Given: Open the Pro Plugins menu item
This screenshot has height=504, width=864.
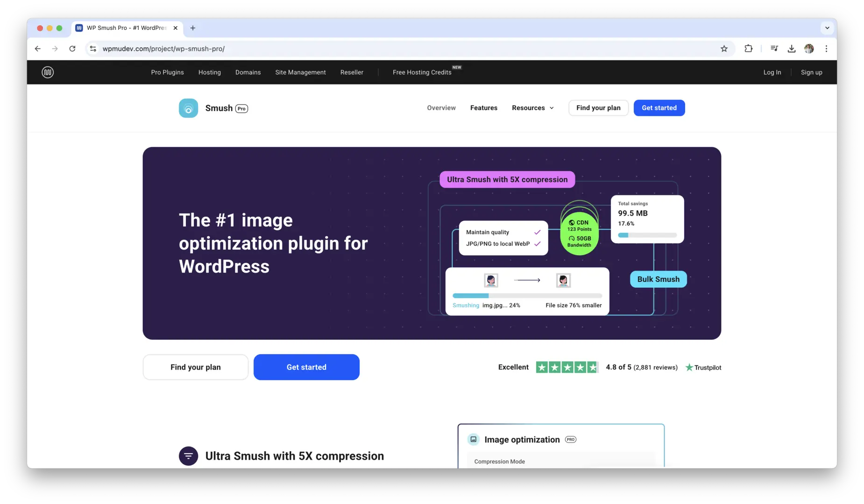Looking at the screenshot, I should tap(167, 72).
